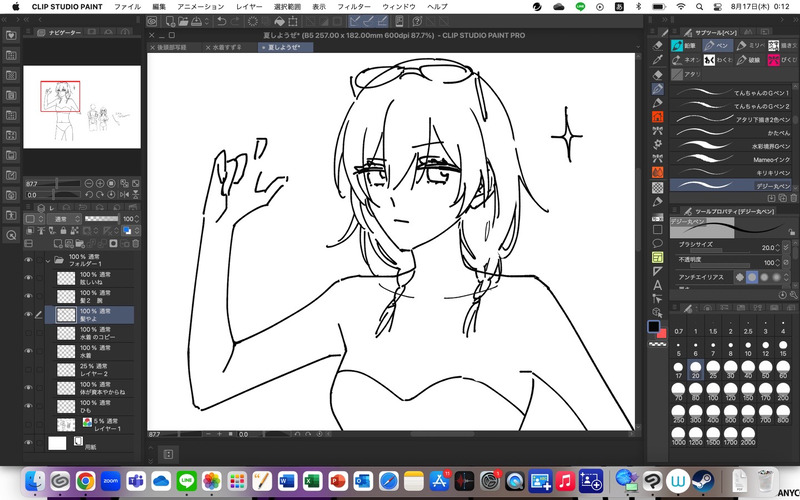Create a new layer folder icon
Viewport: 800px width, 500px height.
point(79,244)
